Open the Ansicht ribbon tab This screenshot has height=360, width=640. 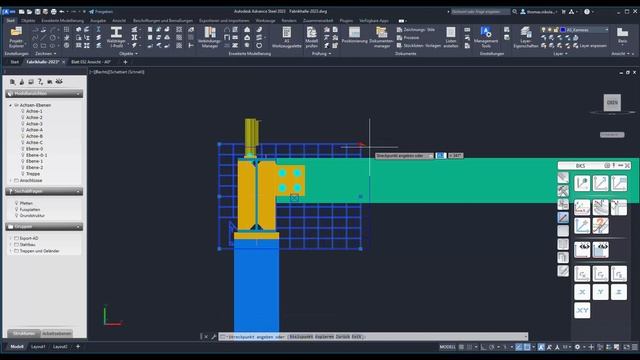click(119, 20)
